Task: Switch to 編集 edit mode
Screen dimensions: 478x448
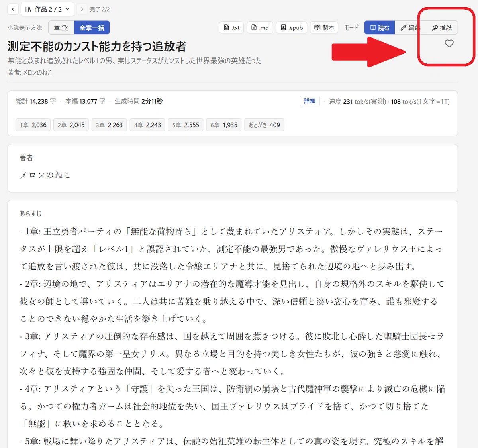Action: tap(410, 28)
